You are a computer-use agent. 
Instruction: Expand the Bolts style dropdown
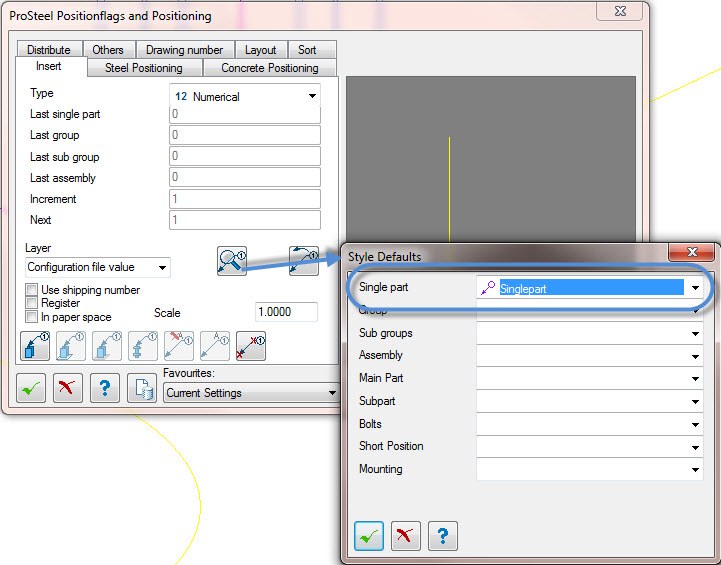point(695,424)
